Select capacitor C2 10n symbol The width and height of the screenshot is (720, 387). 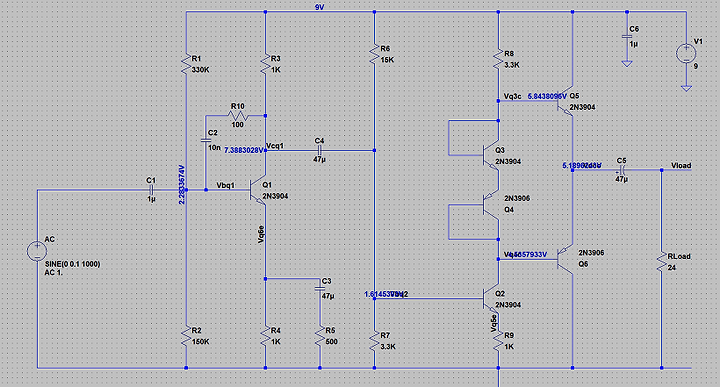pos(206,140)
